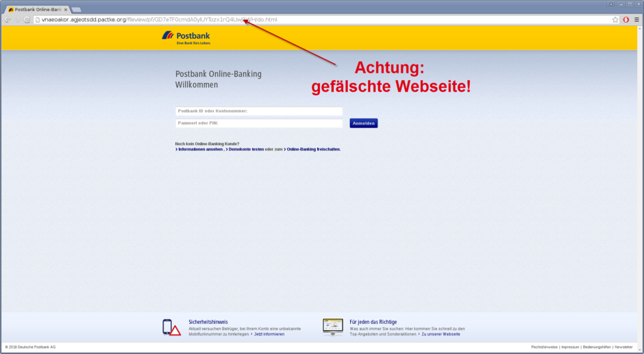Click the 2016 Deutsche Postbank AG copyright text
This screenshot has width=644, height=354.
pyautogui.click(x=30, y=347)
